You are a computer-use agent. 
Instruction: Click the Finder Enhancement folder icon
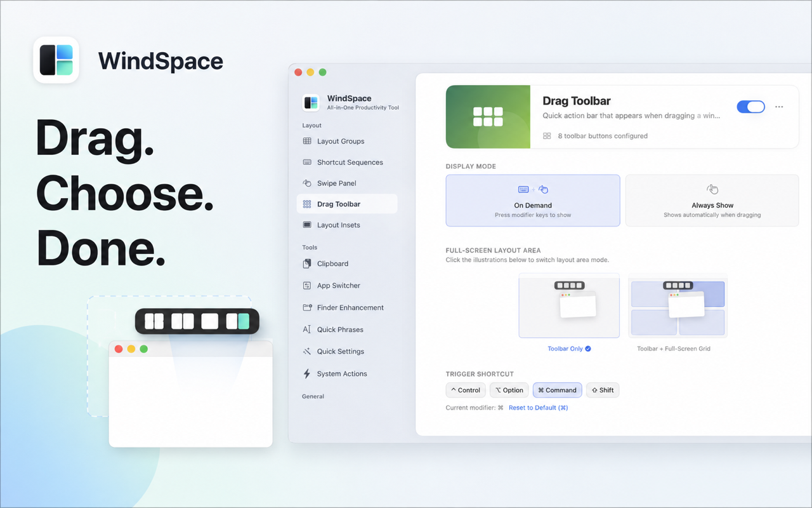[x=307, y=307]
